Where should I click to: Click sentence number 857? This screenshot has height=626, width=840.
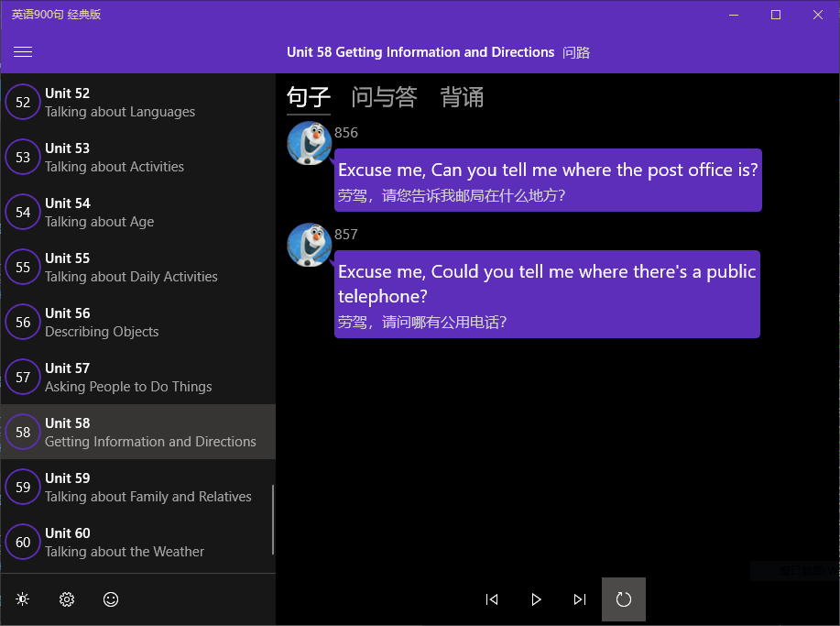tap(346, 235)
